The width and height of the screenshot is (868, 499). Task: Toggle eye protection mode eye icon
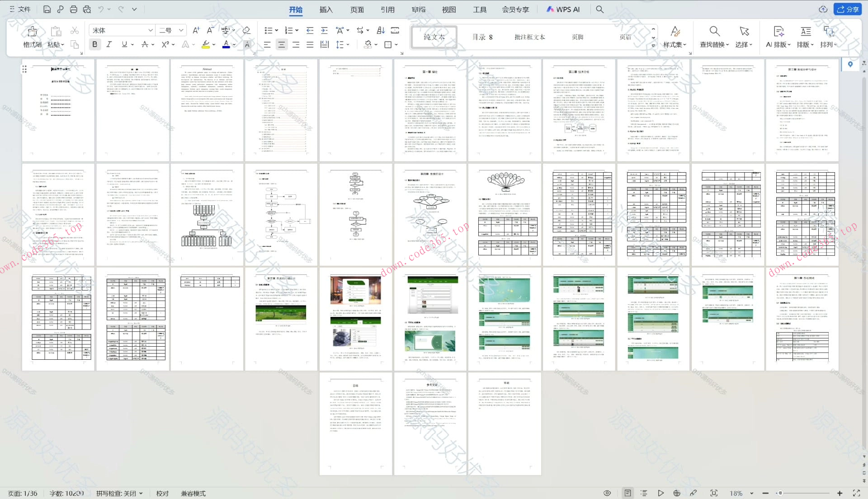click(x=607, y=493)
